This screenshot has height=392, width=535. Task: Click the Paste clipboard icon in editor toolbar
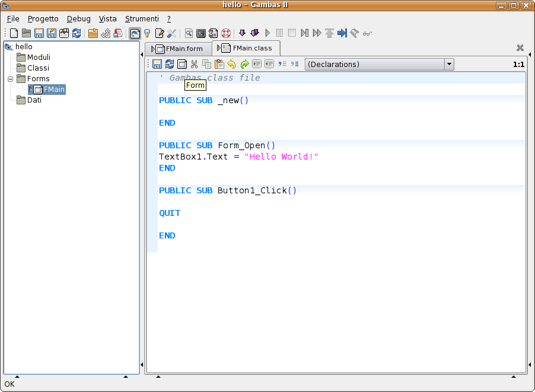pyautogui.click(x=219, y=64)
